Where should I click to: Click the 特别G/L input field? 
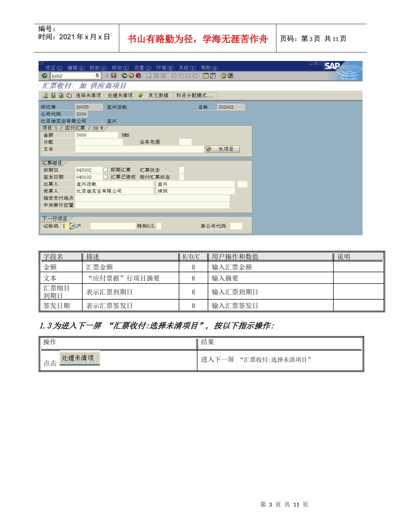coord(159,226)
